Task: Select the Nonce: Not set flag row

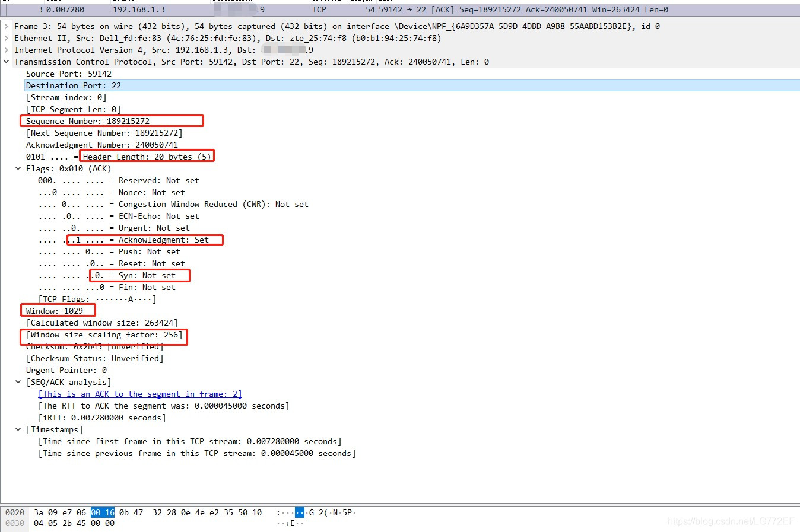Action: pos(112,192)
